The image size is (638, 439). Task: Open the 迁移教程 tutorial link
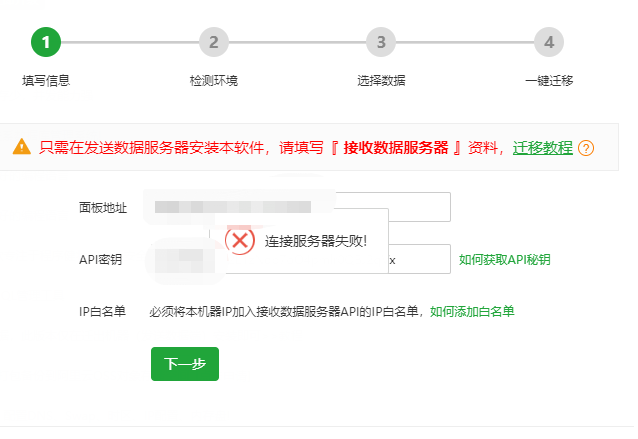click(x=542, y=148)
